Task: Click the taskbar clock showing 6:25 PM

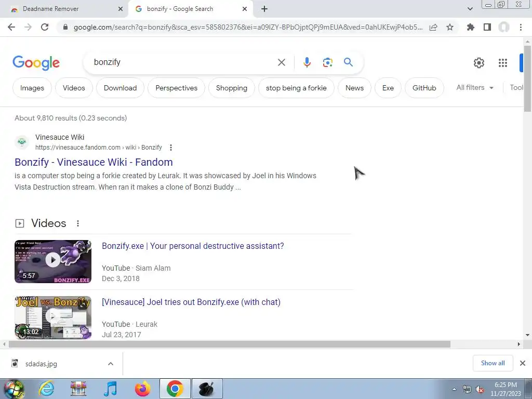Action: click(506, 389)
